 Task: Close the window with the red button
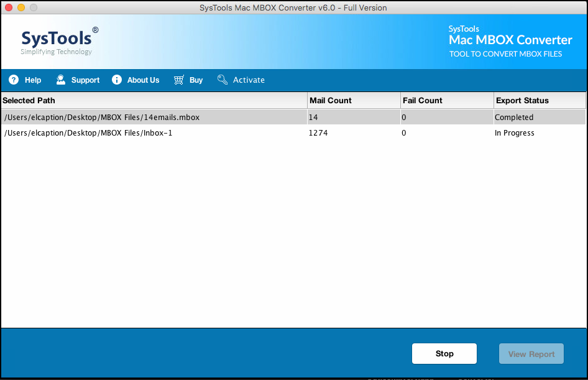[x=9, y=7]
